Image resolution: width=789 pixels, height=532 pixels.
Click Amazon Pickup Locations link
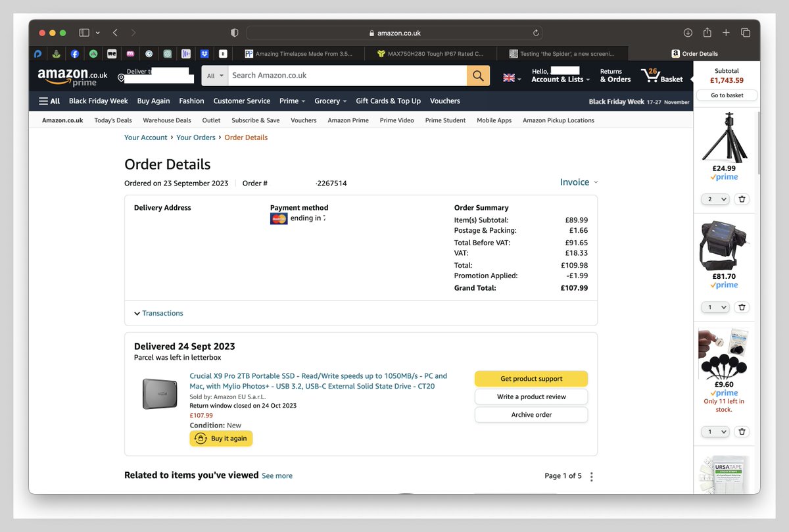[558, 120]
